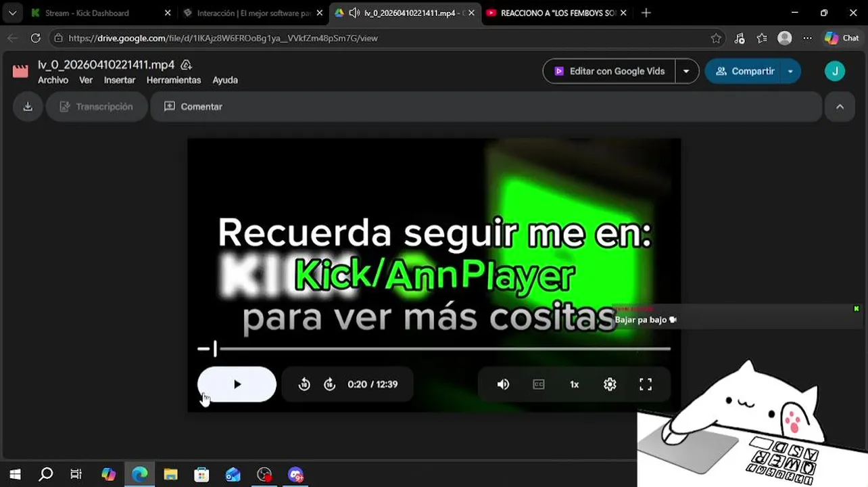The image size is (868, 487).
Task: Open the Google account avatar J
Action: pos(835,71)
